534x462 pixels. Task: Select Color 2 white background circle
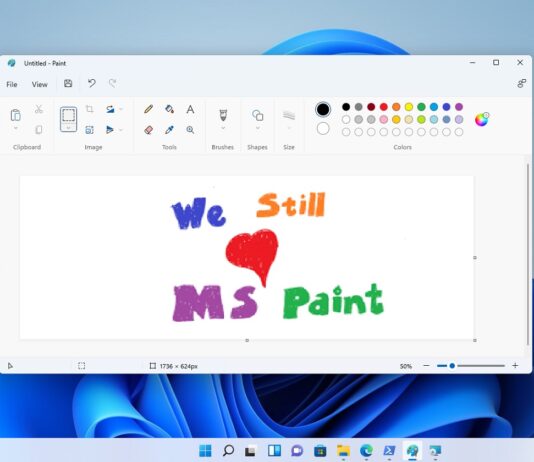tap(323, 129)
